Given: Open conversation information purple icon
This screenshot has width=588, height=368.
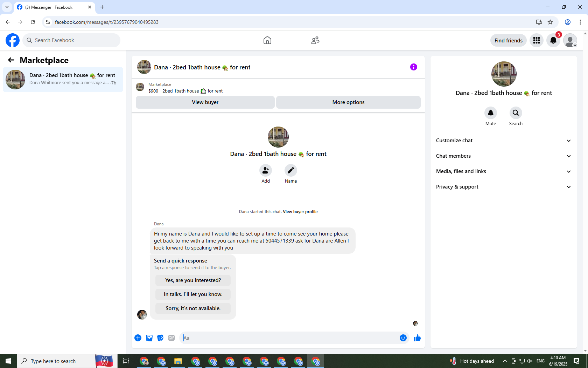Looking at the screenshot, I should [414, 67].
